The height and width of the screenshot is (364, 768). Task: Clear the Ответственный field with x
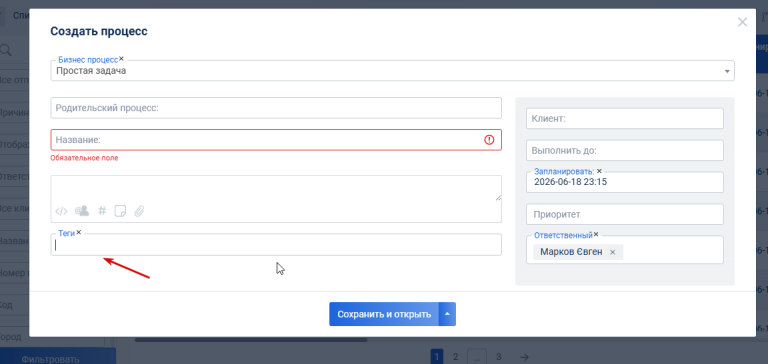click(596, 234)
